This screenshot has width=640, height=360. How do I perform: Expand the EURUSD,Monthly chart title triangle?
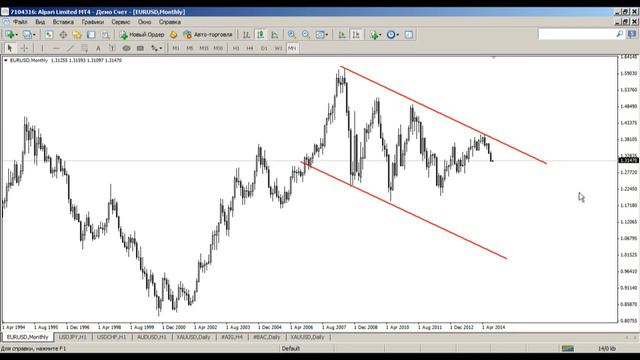[6, 60]
